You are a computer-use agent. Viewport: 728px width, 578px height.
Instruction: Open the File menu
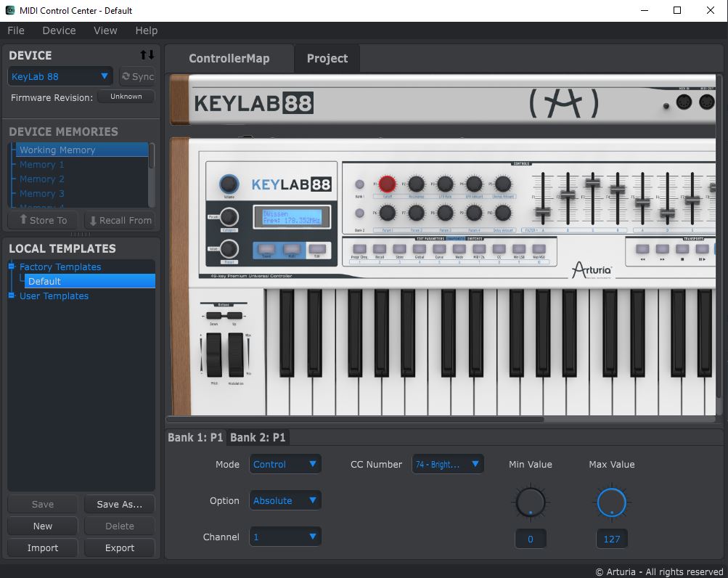[x=16, y=30]
